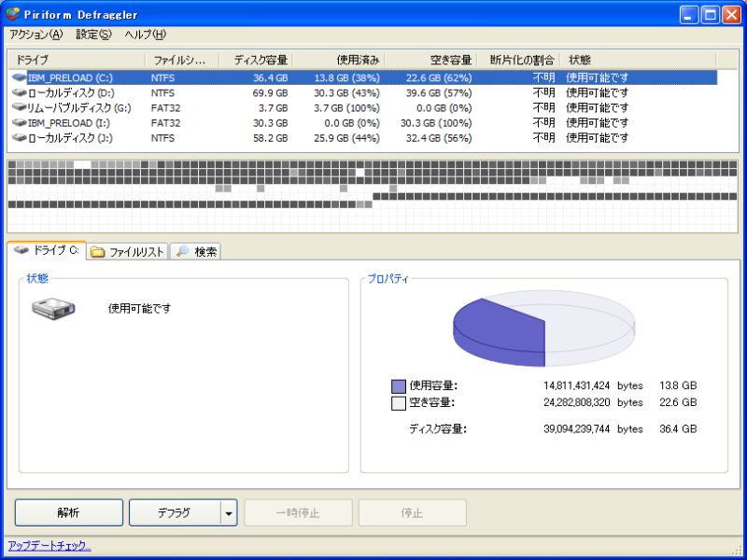Click the 解析 button

(68, 512)
